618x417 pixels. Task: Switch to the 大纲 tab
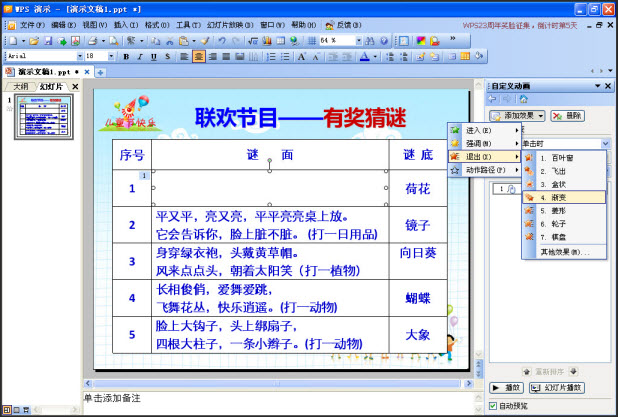pos(20,86)
